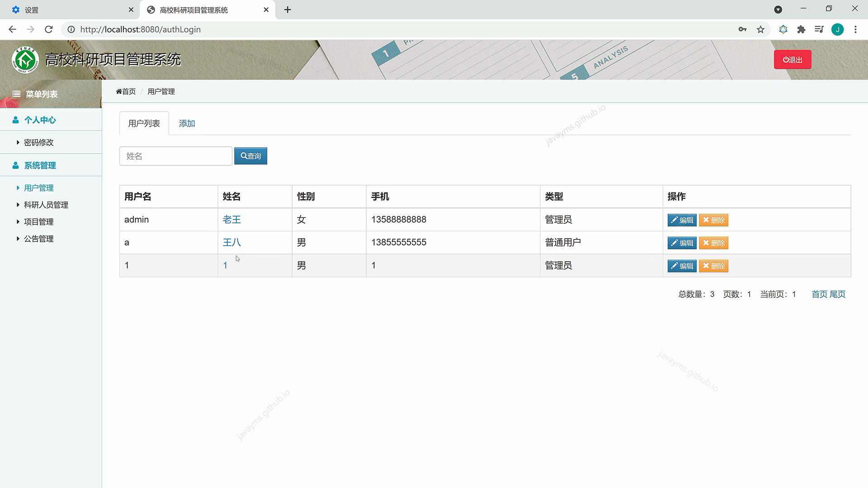Click the media control playlist icon
Viewport: 868px width, 488px height.
pos(819,29)
